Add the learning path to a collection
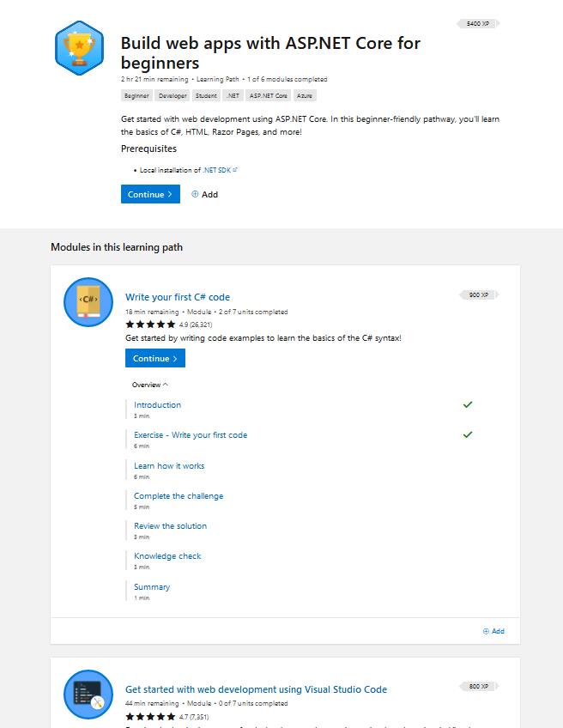Viewport: 563px width, 728px height. (x=204, y=194)
